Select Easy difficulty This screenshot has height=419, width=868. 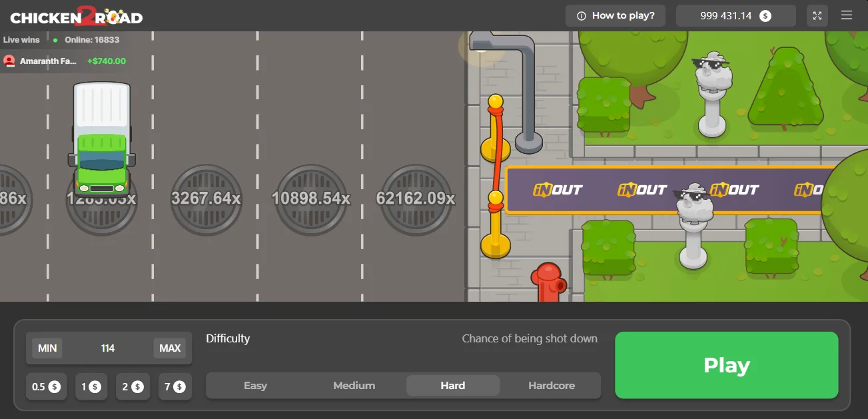tap(255, 385)
